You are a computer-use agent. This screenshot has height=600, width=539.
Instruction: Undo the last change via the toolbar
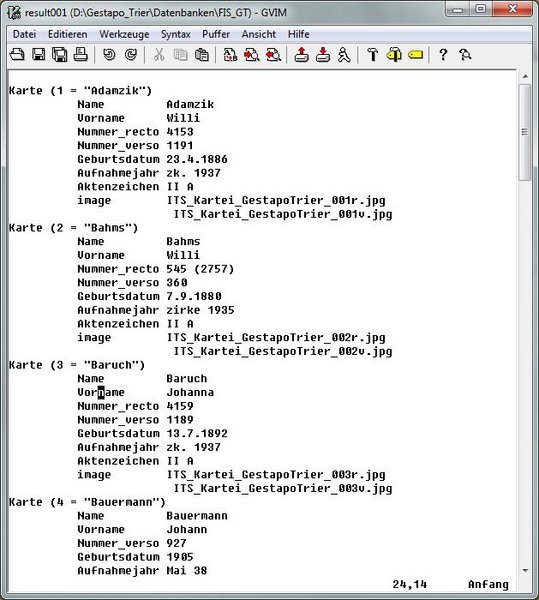pos(109,55)
